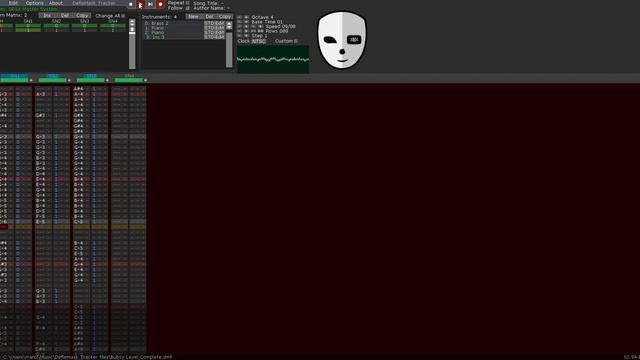Viewport: 640px width, 360px height.
Task: Copy the selected instrument
Action: point(225,17)
